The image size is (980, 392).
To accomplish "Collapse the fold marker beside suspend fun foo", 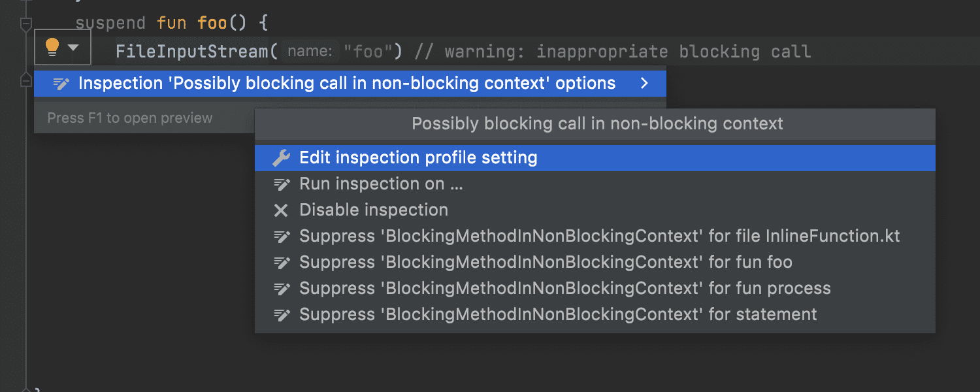I will pos(26,25).
